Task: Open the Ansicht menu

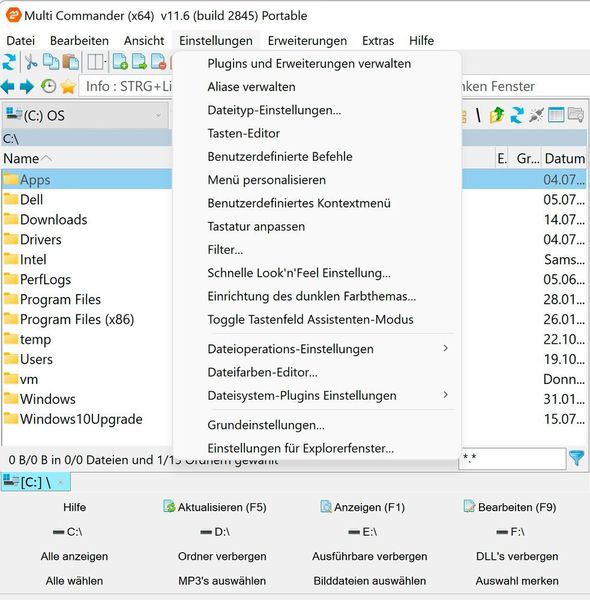Action: coord(144,41)
